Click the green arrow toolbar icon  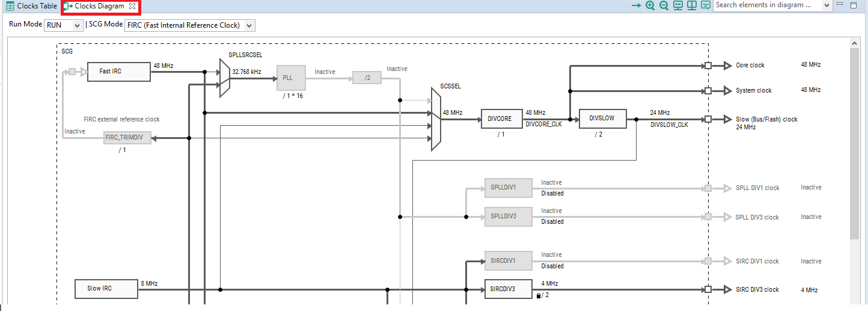636,5
